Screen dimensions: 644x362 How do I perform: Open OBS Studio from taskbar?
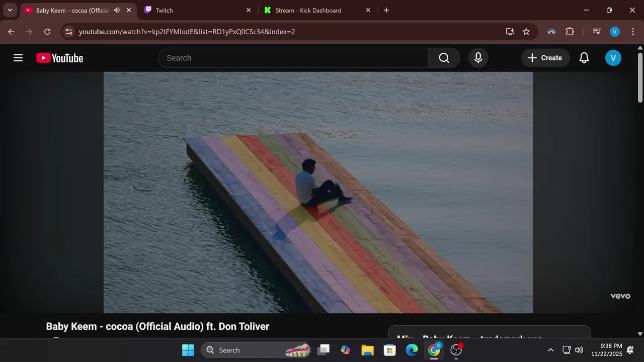pos(456,350)
